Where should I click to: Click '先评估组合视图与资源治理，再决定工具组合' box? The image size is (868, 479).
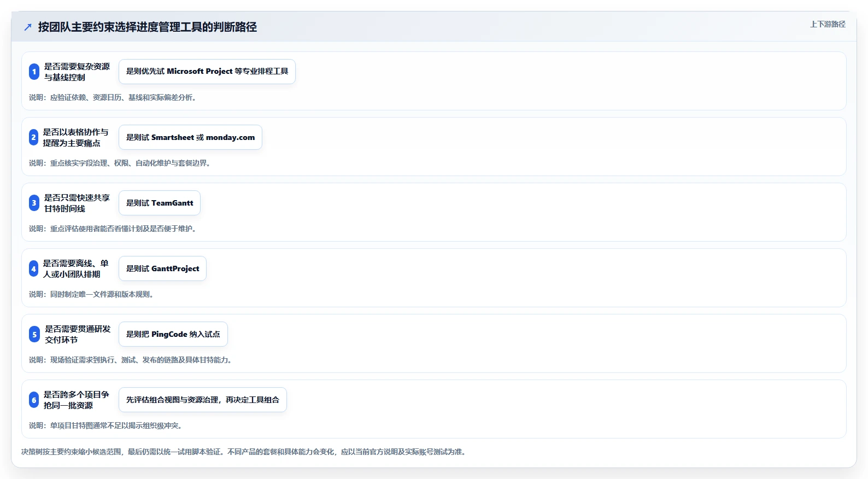[203, 400]
